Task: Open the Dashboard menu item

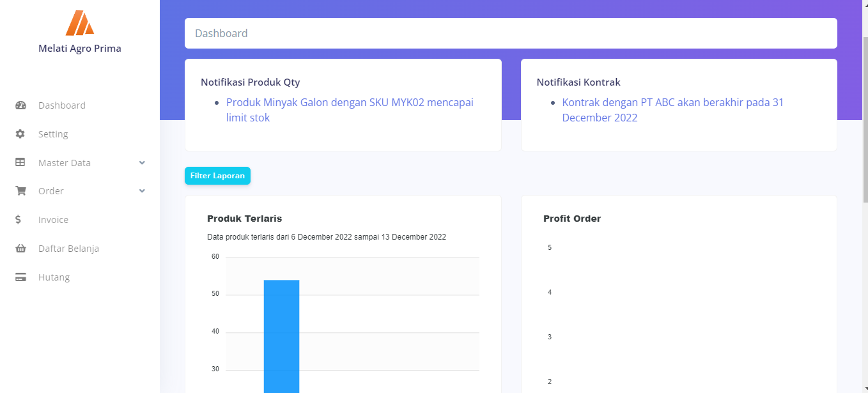Action: (62, 105)
